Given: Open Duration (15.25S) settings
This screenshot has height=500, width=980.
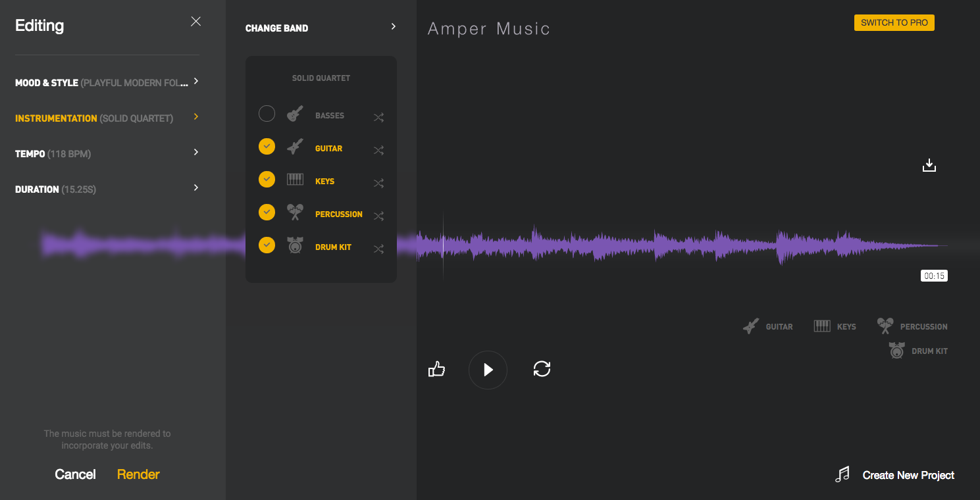Looking at the screenshot, I should [107, 189].
